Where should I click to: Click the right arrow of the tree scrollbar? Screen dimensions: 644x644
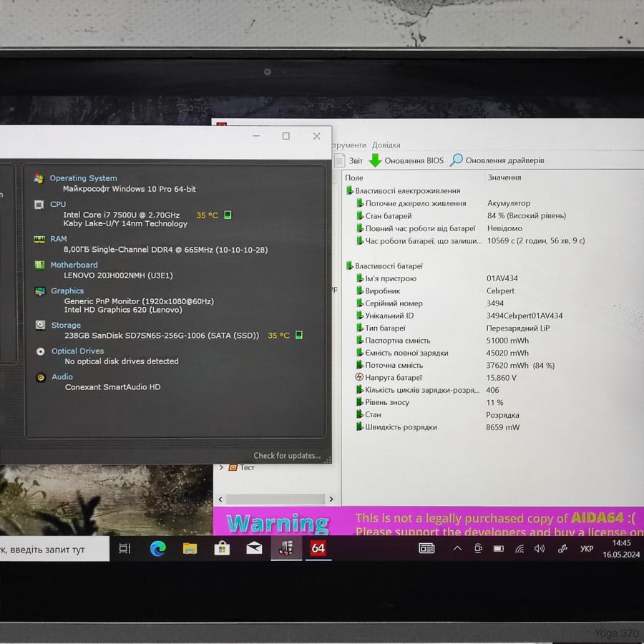tap(331, 499)
